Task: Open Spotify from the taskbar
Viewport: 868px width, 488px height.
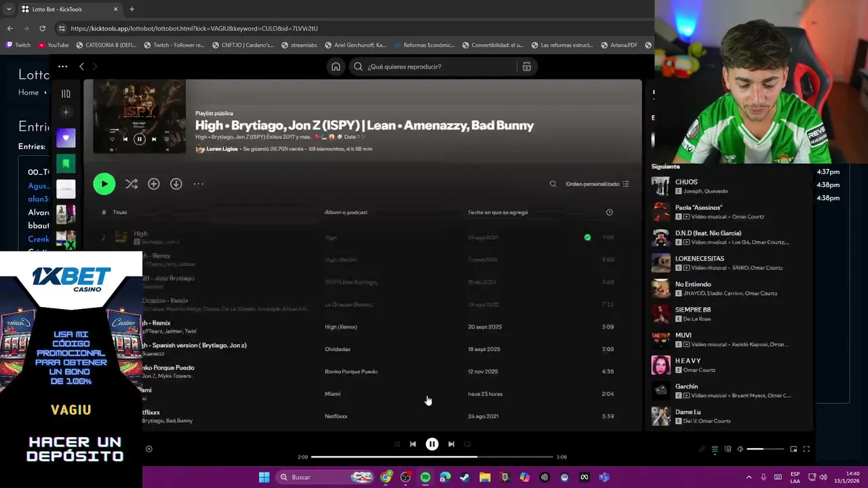Action: click(425, 477)
